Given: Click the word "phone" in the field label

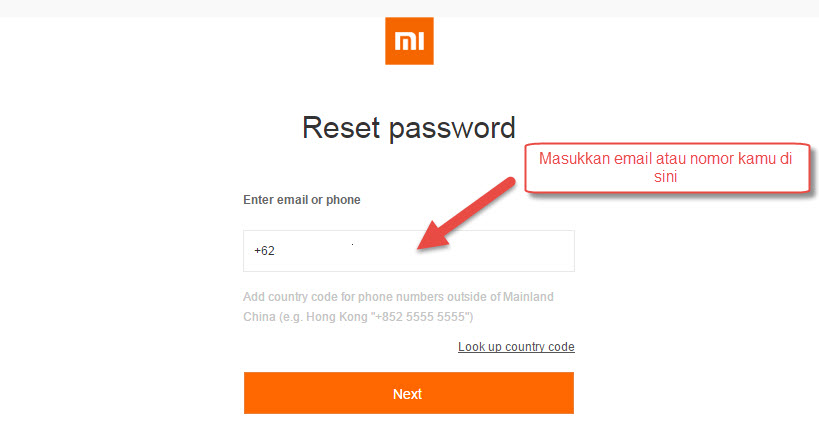Looking at the screenshot, I should 344,200.
